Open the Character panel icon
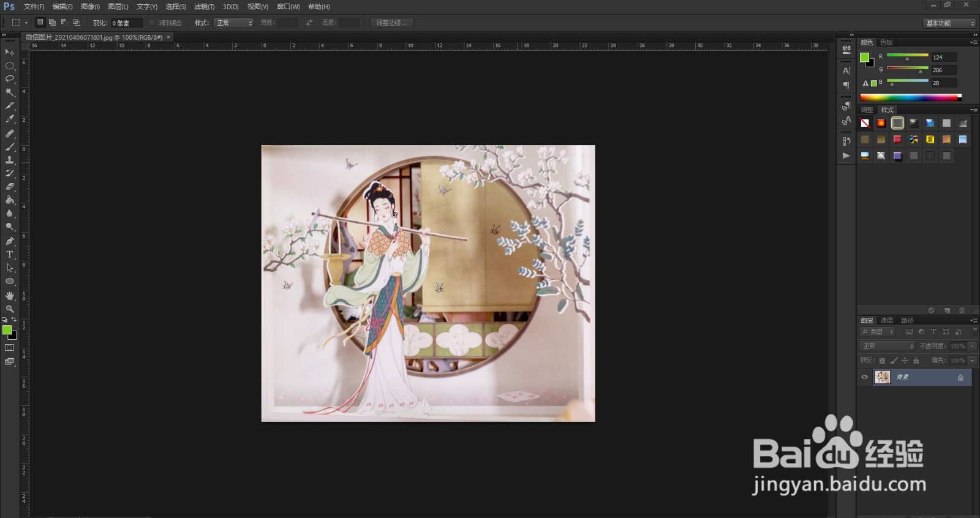The width and height of the screenshot is (980, 518). point(846,70)
